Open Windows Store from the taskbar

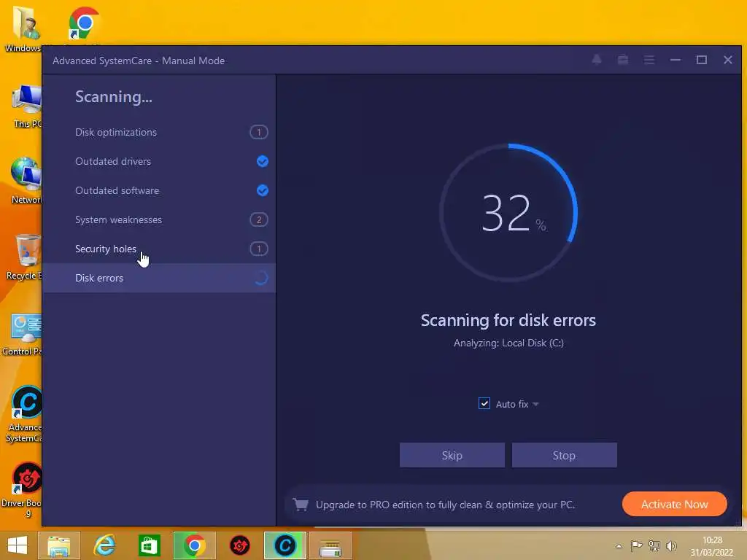point(149,545)
